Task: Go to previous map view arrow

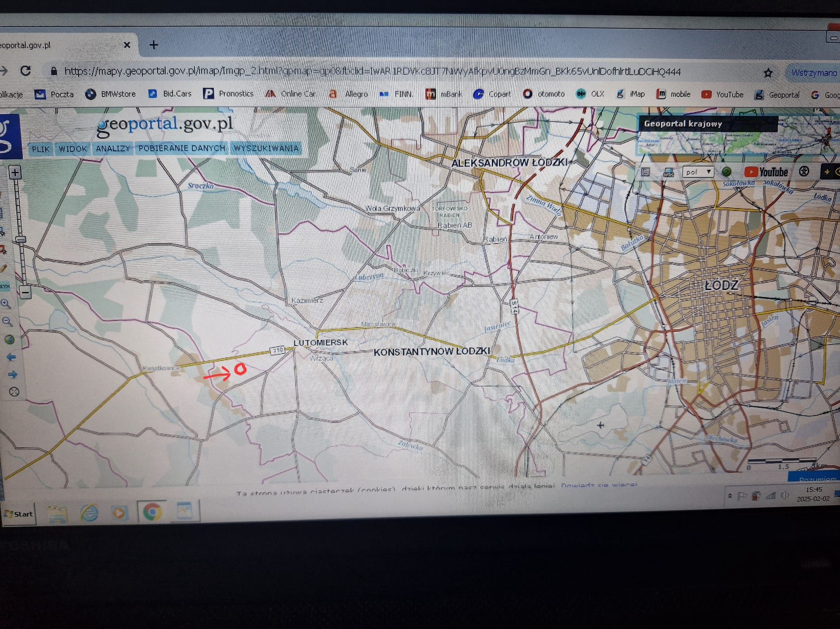Action: pos(11,357)
